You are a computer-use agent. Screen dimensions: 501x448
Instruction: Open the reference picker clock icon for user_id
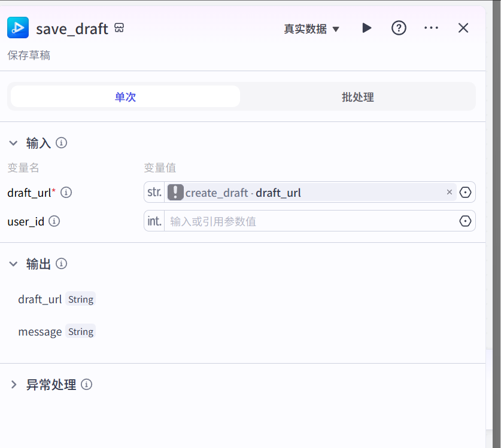click(x=465, y=221)
